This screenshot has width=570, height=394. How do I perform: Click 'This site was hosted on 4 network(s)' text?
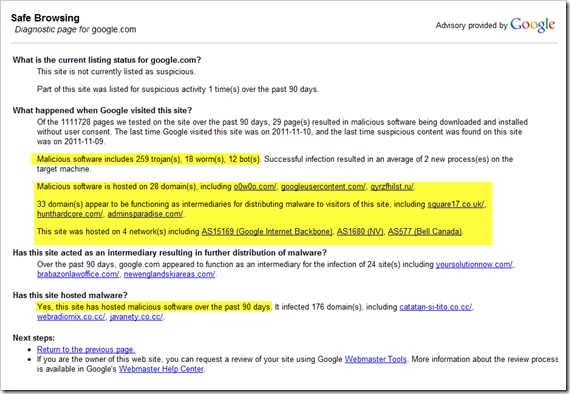(101, 232)
